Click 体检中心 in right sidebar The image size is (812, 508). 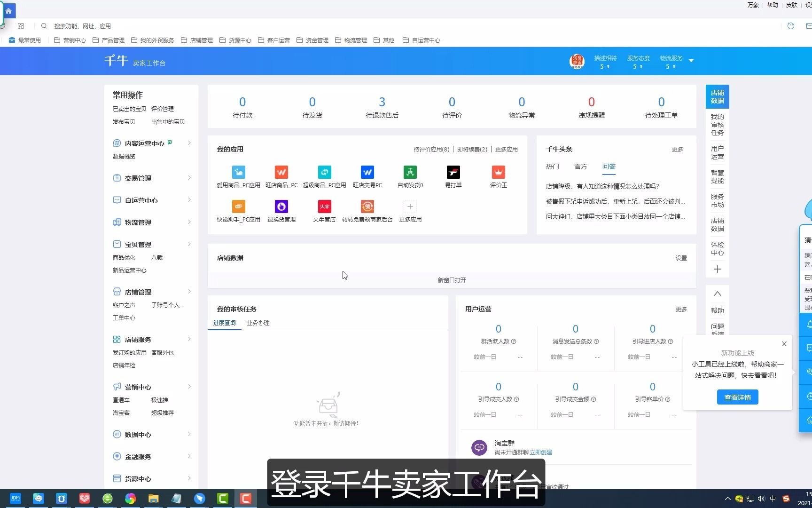717,249
